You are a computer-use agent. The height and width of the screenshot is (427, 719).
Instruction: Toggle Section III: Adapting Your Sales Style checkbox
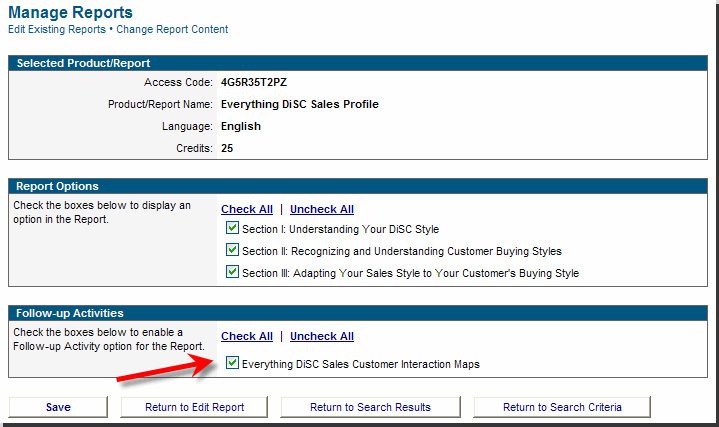(232, 272)
